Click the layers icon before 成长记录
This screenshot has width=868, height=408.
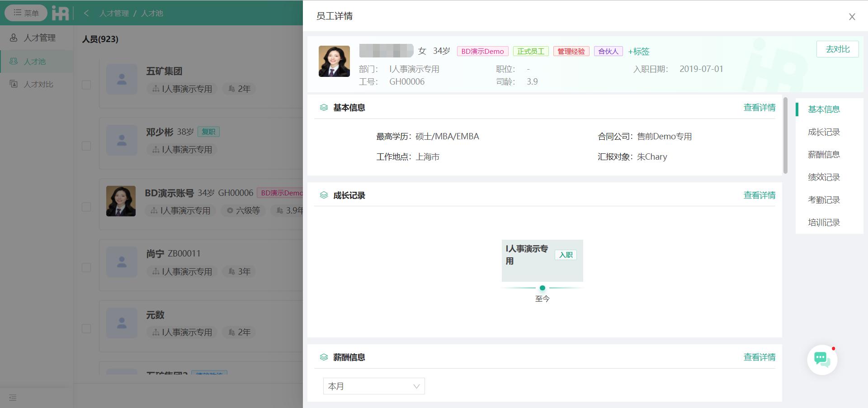coord(323,195)
